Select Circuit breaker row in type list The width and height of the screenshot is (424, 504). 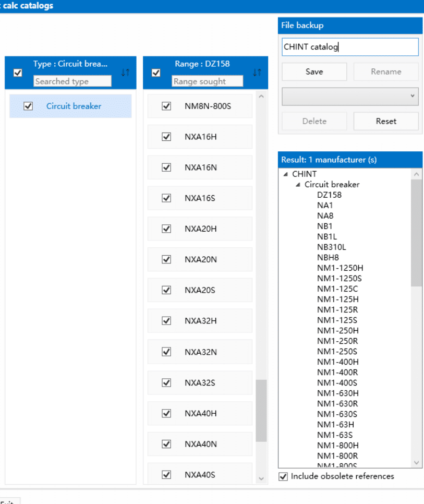70,106
